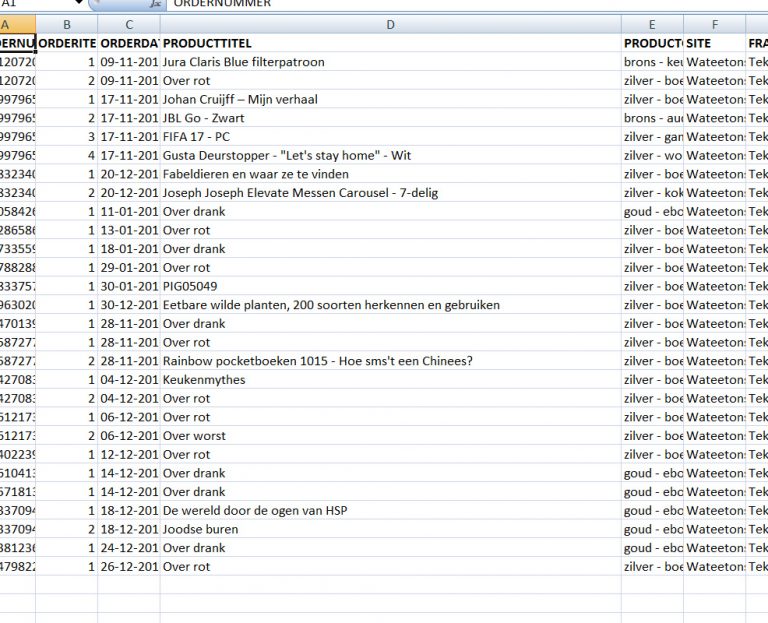Viewport: 768px width, 623px height.
Task: Select column E header
Action: [652, 24]
